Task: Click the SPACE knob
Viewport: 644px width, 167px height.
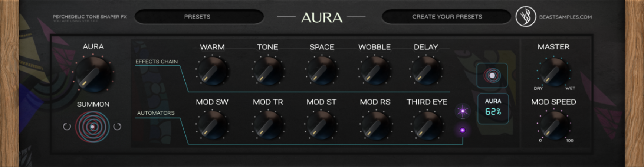Action: click(x=322, y=71)
